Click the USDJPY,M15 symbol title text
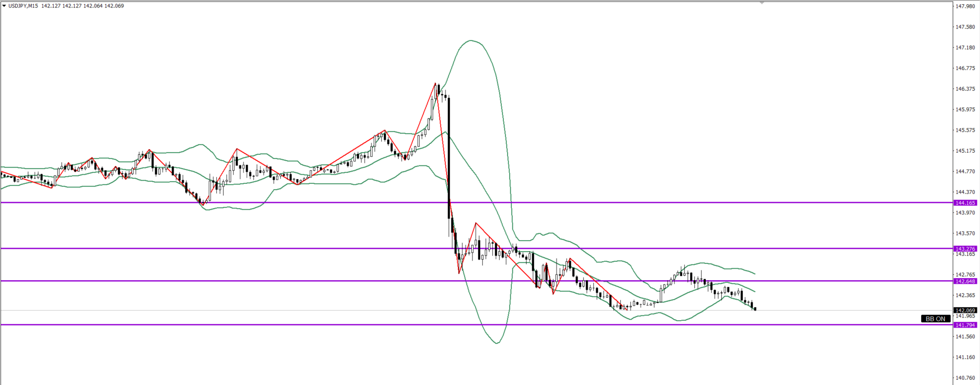Viewport: 980px width, 385px height. click(x=23, y=6)
